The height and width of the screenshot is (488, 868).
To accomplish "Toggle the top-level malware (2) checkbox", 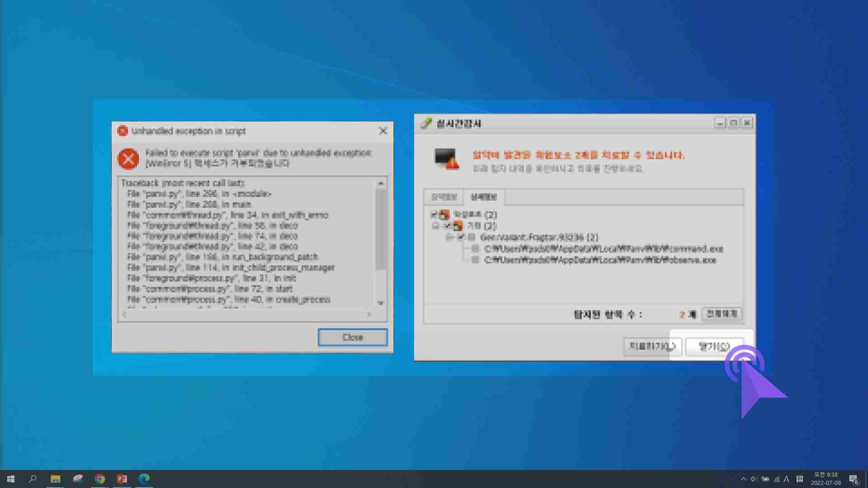I will tap(434, 215).
